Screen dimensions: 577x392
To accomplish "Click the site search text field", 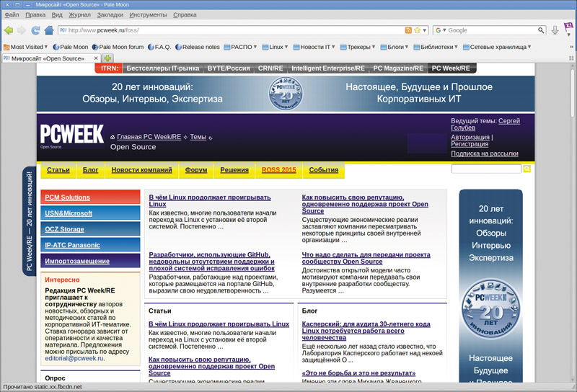I will click(x=486, y=169).
